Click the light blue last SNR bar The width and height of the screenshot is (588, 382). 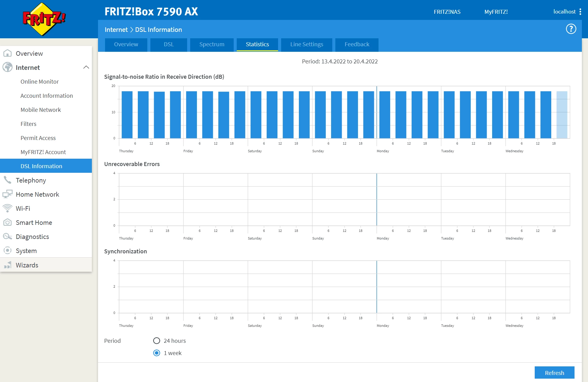tap(562, 115)
